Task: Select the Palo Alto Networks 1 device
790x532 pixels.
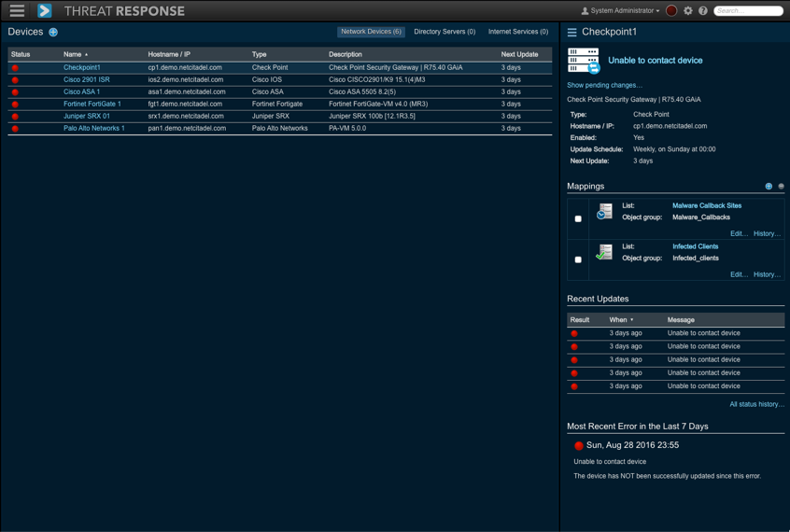Action: coord(93,128)
